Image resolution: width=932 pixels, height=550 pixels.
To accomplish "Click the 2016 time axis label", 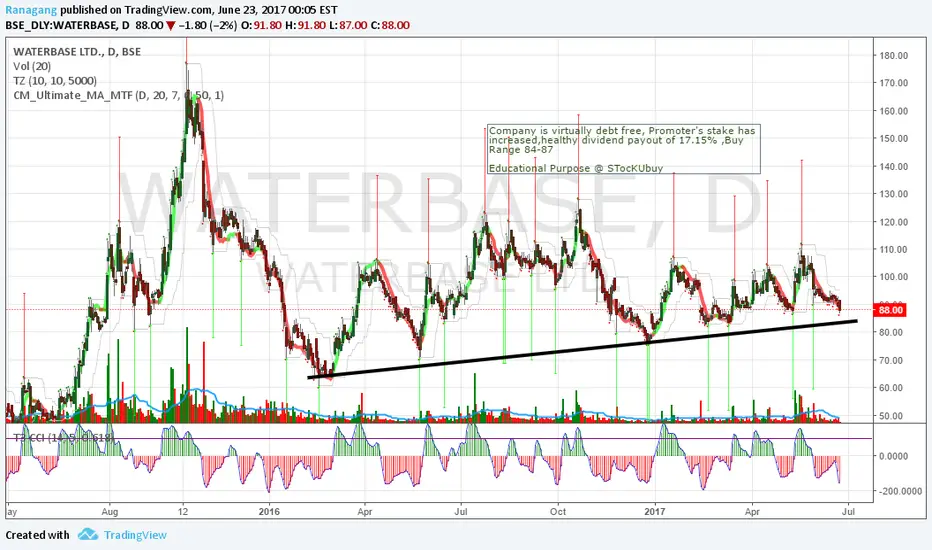I will (269, 511).
